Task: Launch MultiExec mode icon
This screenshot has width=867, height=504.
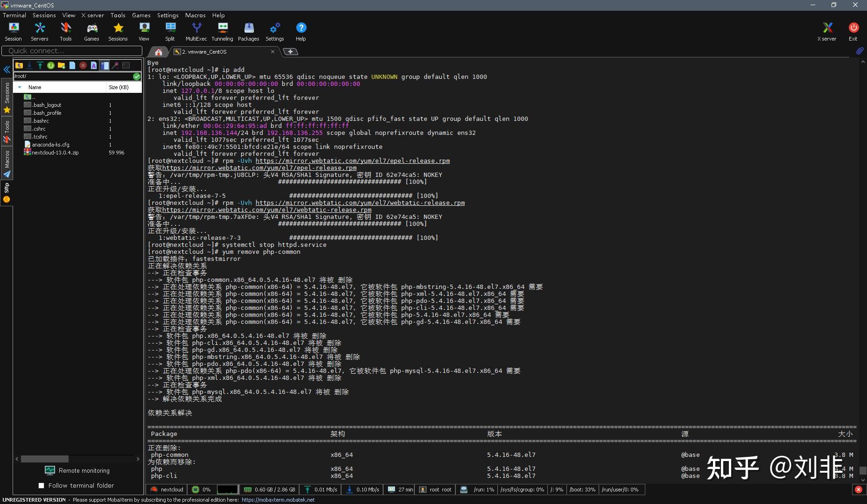Action: [x=196, y=32]
